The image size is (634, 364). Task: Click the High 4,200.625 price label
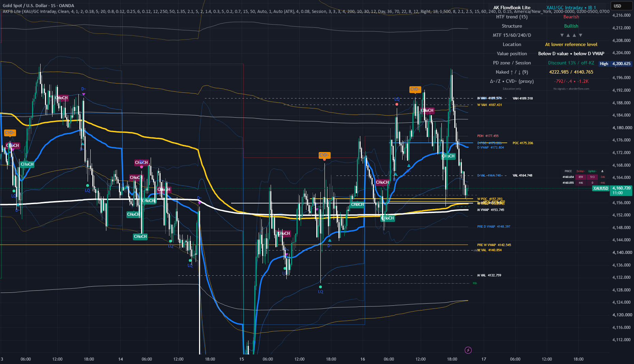(x=616, y=64)
